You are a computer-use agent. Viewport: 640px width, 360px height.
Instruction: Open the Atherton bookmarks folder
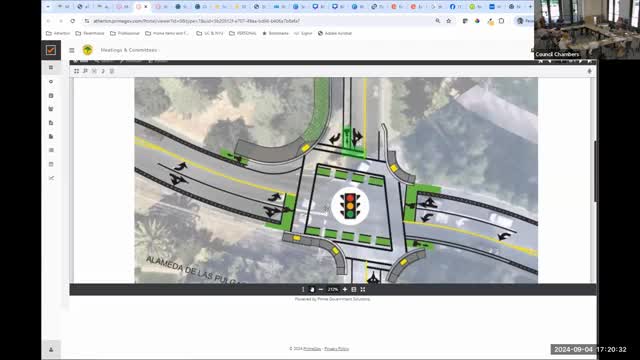(x=58, y=33)
